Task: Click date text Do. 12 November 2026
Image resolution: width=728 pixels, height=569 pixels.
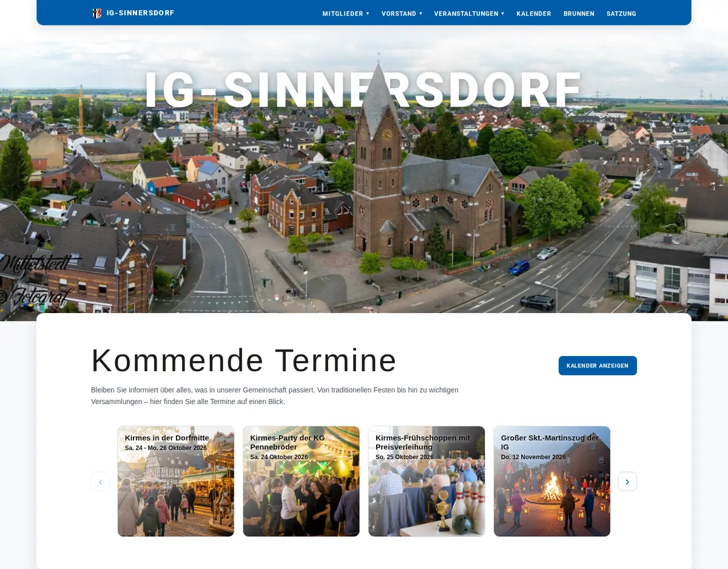Action: [533, 457]
